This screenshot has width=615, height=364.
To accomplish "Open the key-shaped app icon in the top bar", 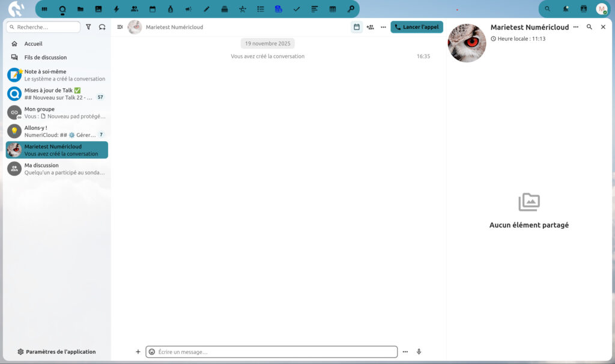I will tap(351, 9).
